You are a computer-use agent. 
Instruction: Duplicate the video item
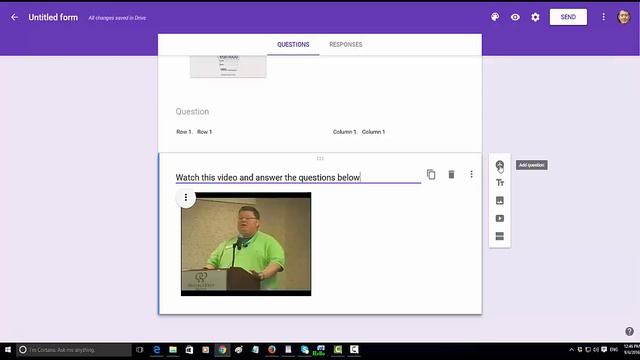point(431,174)
